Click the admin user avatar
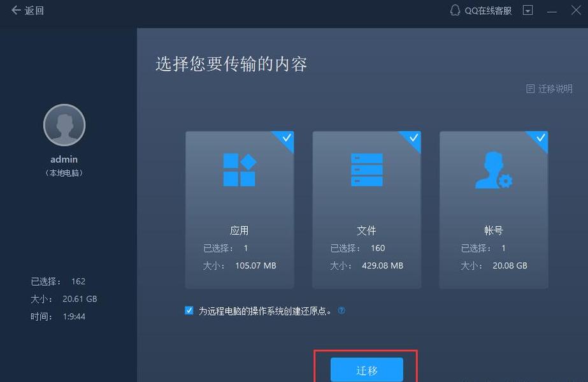Screen dimensions: 588x382 coord(64,125)
